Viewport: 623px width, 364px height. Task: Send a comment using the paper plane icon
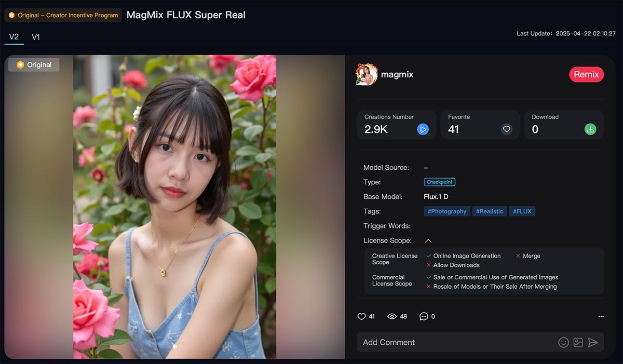tap(593, 342)
